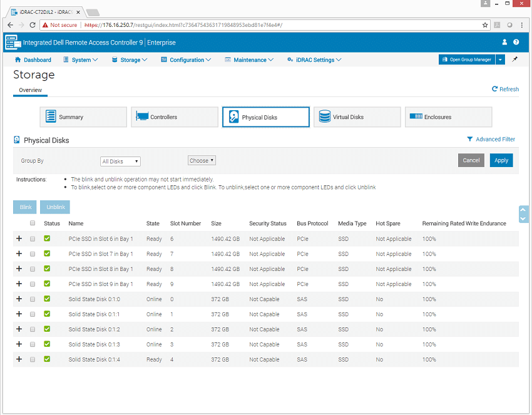
Task: Open the Maintenance menu
Action: (x=249, y=59)
